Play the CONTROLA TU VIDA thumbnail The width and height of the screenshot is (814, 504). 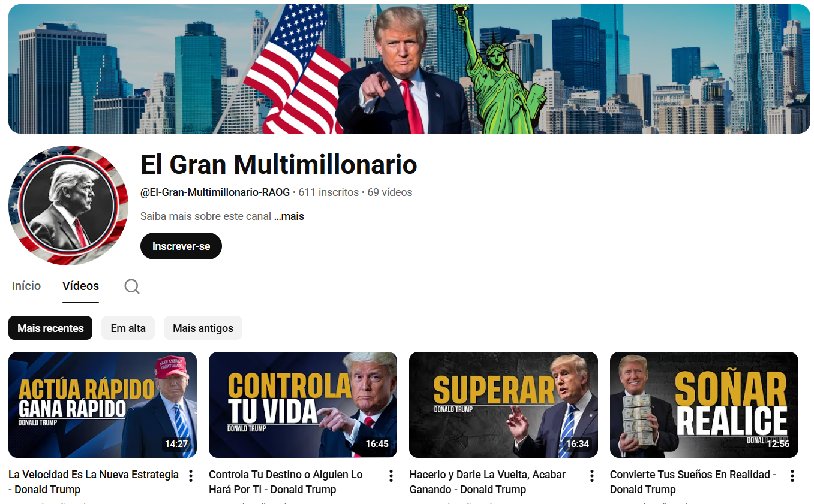(303, 405)
